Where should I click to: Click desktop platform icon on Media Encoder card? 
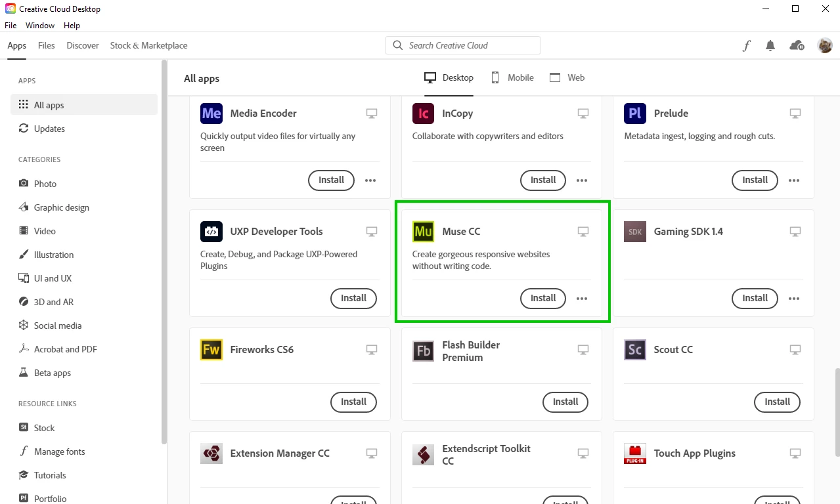(372, 114)
